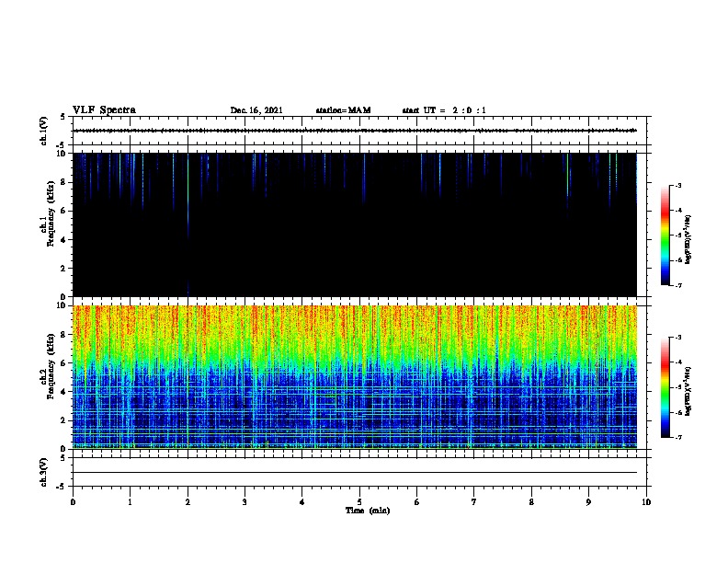Click the final time axis tick label '10'
Screen dimensions: 728x563
click(x=646, y=502)
